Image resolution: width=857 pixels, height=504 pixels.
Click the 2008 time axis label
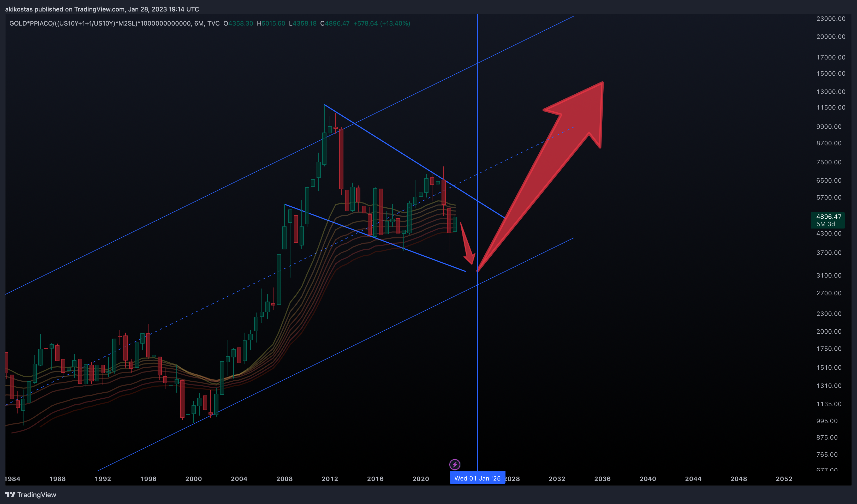[x=284, y=479]
